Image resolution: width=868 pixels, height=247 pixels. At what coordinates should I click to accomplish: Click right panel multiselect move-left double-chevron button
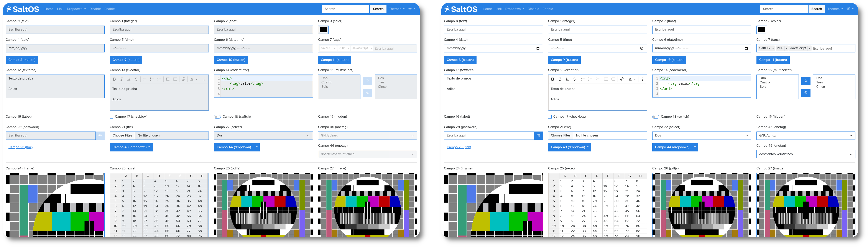pos(806,93)
